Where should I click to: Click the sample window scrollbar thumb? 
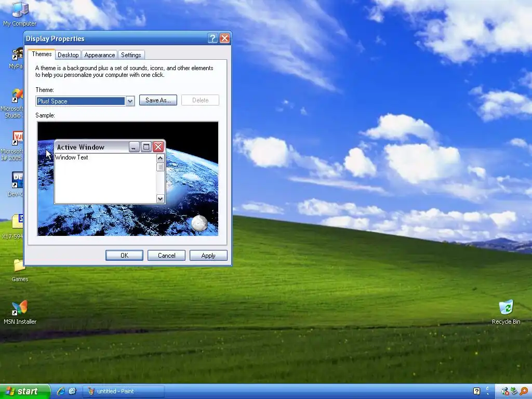(160, 167)
